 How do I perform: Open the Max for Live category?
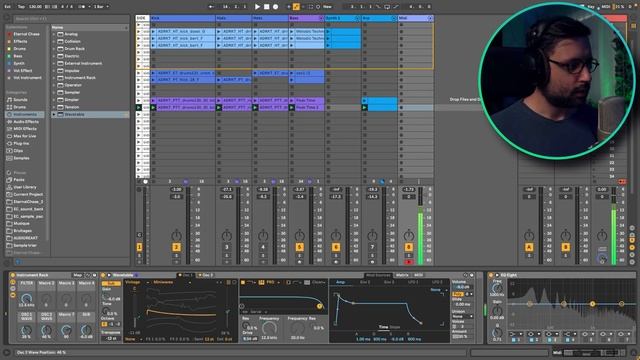tap(24, 136)
